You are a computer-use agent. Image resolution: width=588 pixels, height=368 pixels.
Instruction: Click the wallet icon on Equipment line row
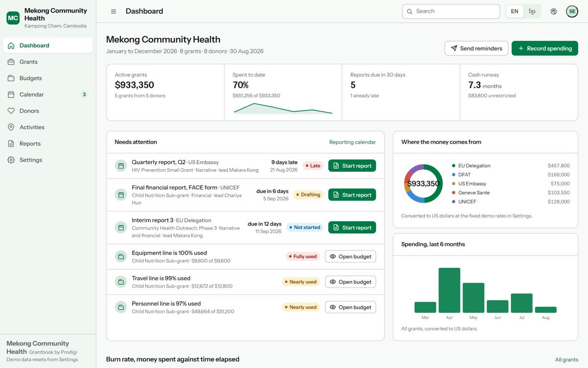(x=121, y=257)
